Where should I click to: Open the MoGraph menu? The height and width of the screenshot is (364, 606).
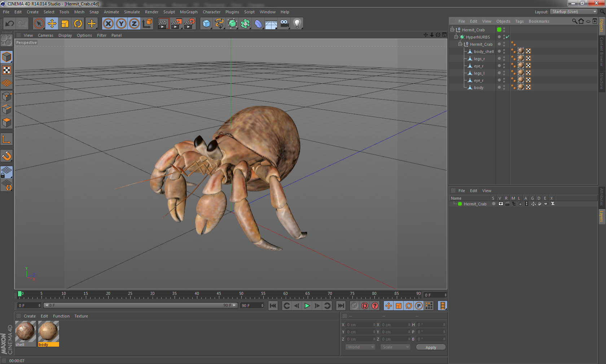click(x=189, y=12)
